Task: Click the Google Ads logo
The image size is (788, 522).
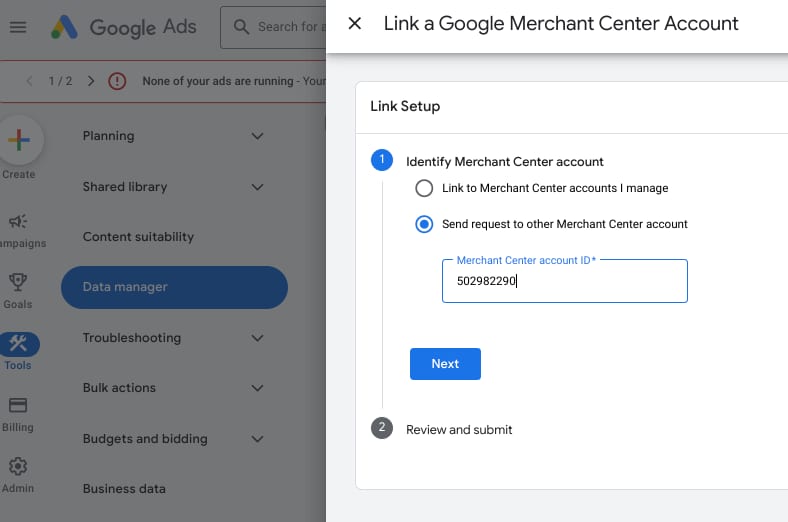Action: click(x=125, y=27)
